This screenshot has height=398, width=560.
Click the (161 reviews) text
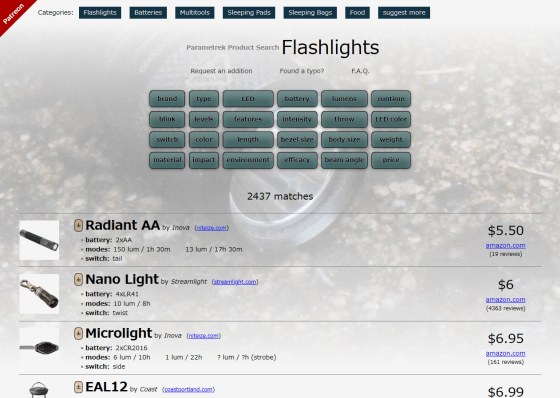[x=505, y=362]
